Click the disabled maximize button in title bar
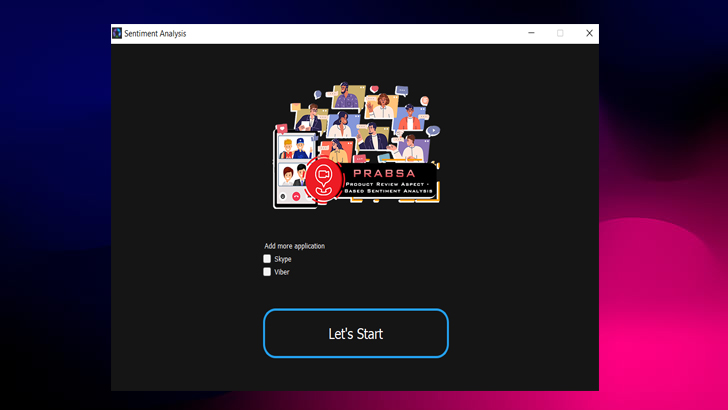 pos(560,33)
